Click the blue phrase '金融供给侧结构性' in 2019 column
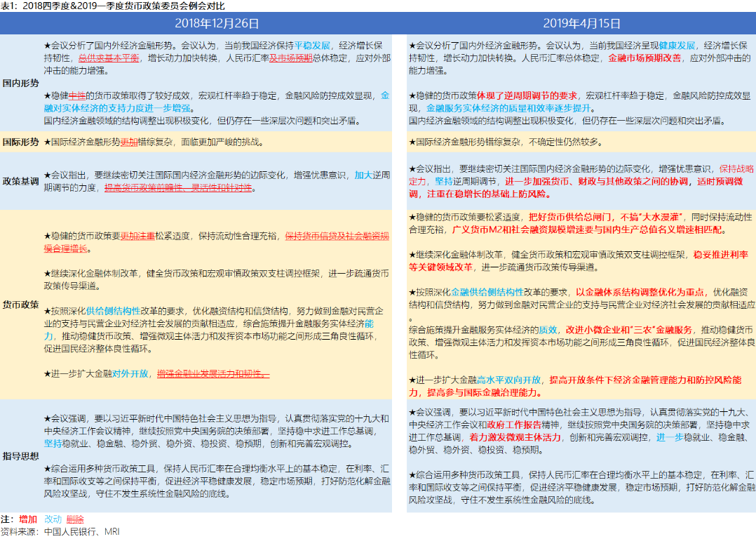This screenshot has height=539, width=756. coord(487,292)
